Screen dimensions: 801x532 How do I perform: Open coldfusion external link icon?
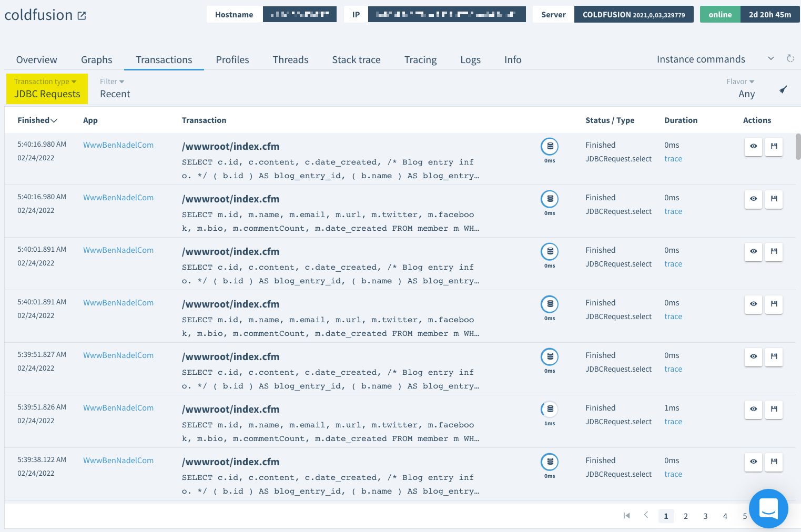pyautogui.click(x=82, y=16)
